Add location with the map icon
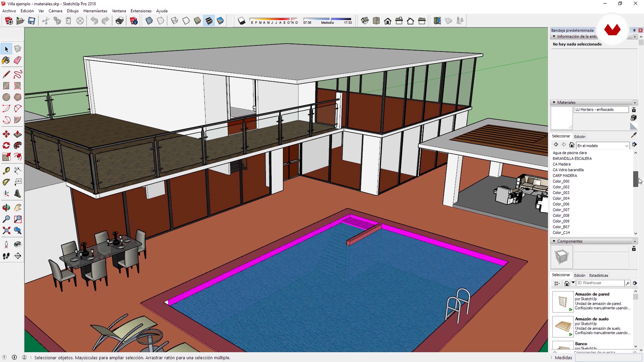Viewport: 644px width, 362px height. point(437,21)
